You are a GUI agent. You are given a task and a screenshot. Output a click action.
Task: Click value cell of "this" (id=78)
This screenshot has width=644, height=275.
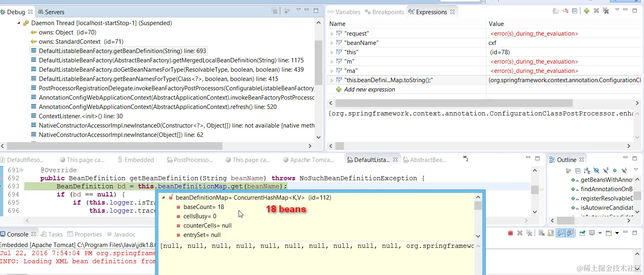pos(564,52)
